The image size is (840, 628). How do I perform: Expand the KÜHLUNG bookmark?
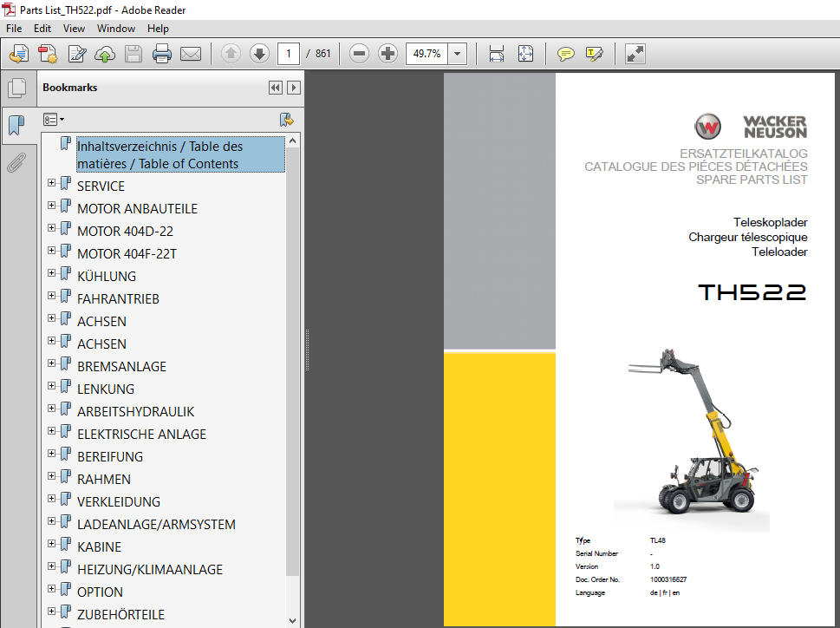click(51, 272)
